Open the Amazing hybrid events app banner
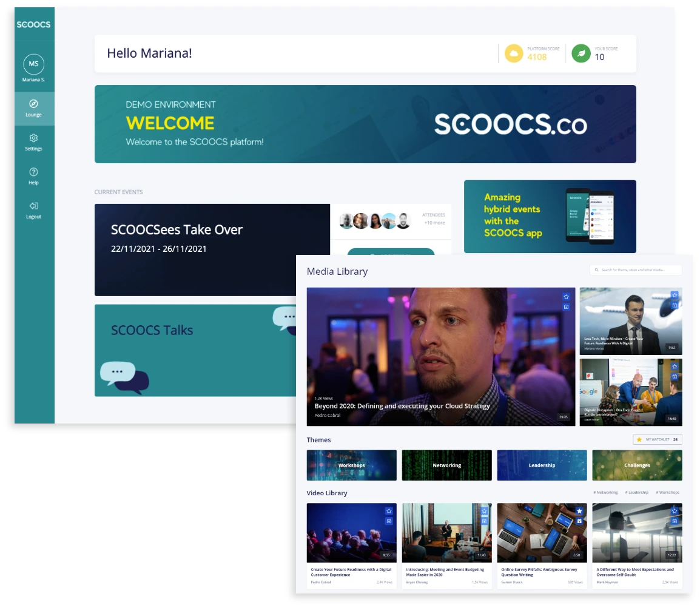This screenshot has height=608, width=700. [x=550, y=217]
